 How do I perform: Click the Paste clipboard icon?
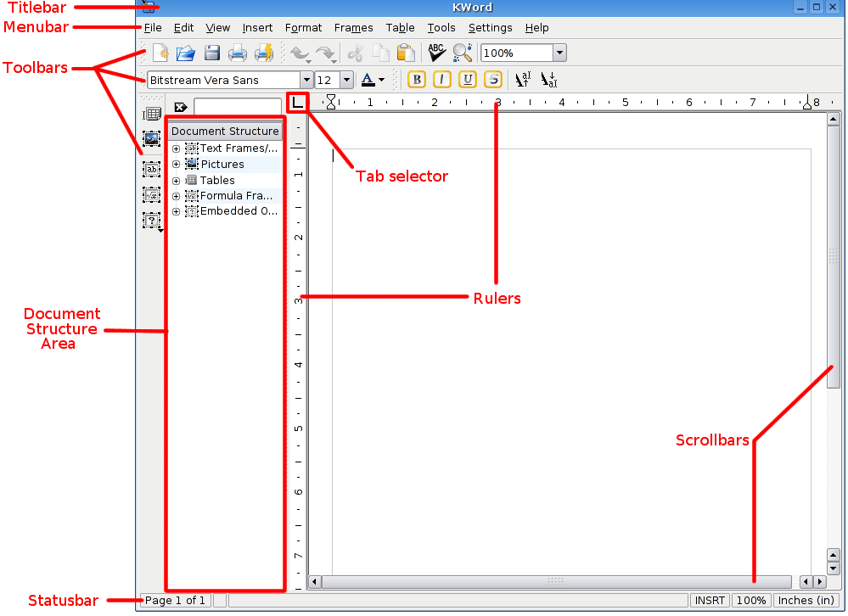pos(406,53)
